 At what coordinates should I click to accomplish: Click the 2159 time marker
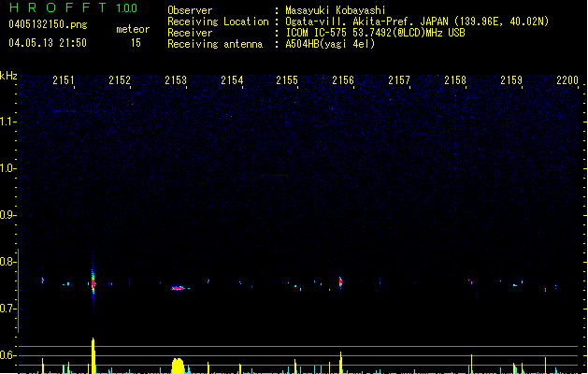511,80
